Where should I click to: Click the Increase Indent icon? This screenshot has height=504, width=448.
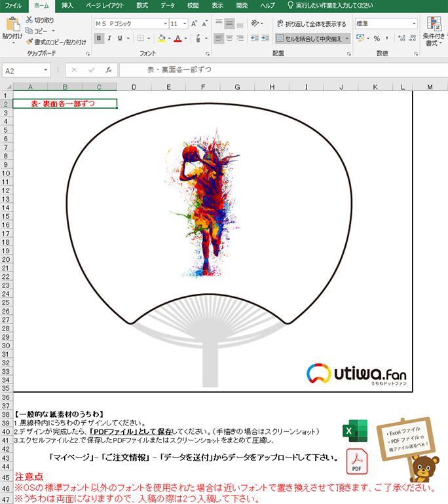click(266, 39)
